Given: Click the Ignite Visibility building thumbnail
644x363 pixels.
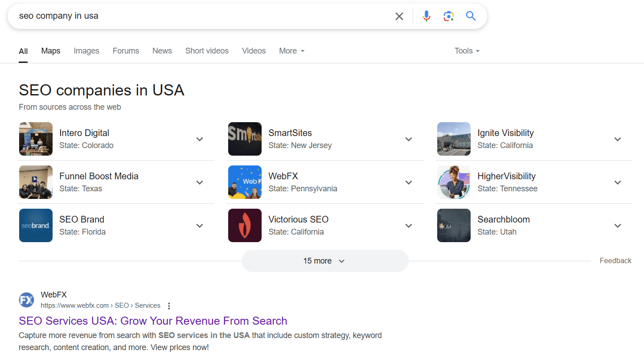Looking at the screenshot, I should 454,139.
